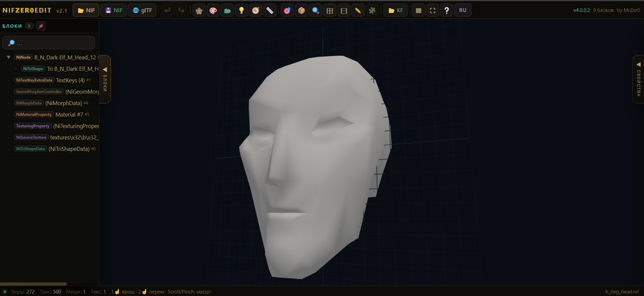This screenshot has width=644, height=296.
Task: Click the magnifying glass toolbar icon
Action: [x=315, y=10]
